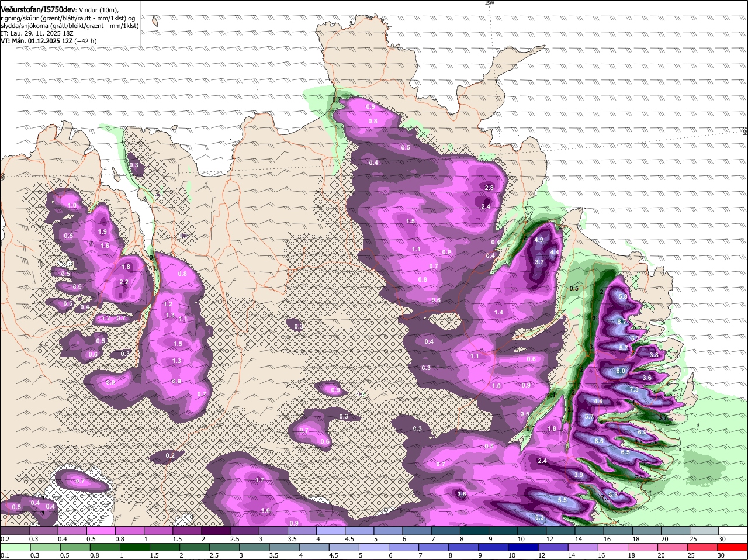The width and height of the screenshot is (748, 560).
Task: Click the pale green 0.1 swatch in bottom legend
Action: (14, 547)
